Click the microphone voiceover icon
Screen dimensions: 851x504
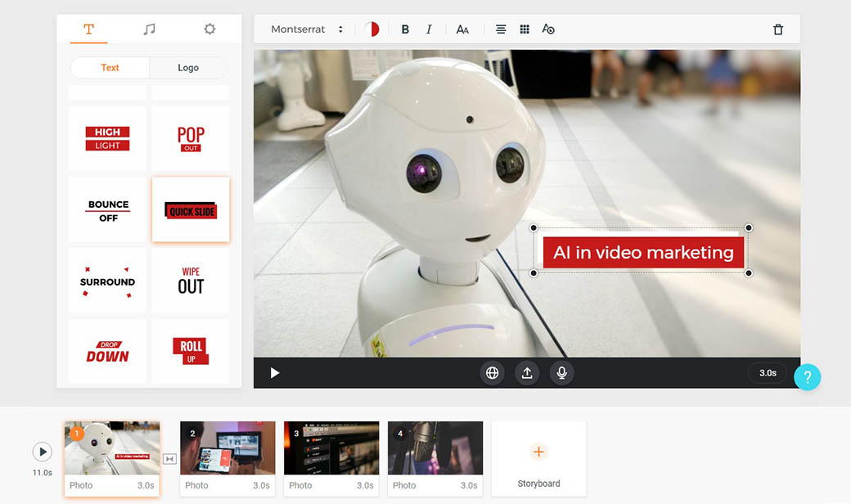(561, 373)
